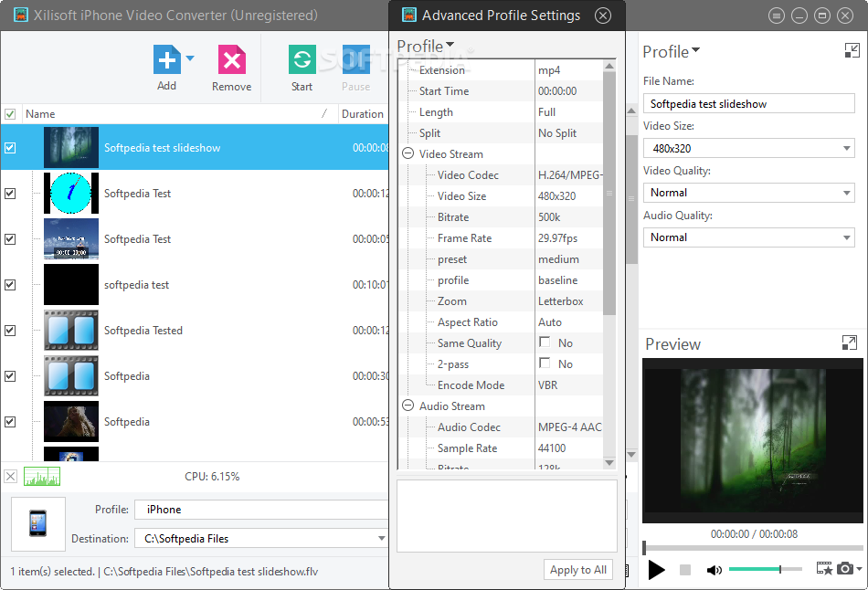Stop the preview playback
Screen dimensions: 868x590
[685, 570]
